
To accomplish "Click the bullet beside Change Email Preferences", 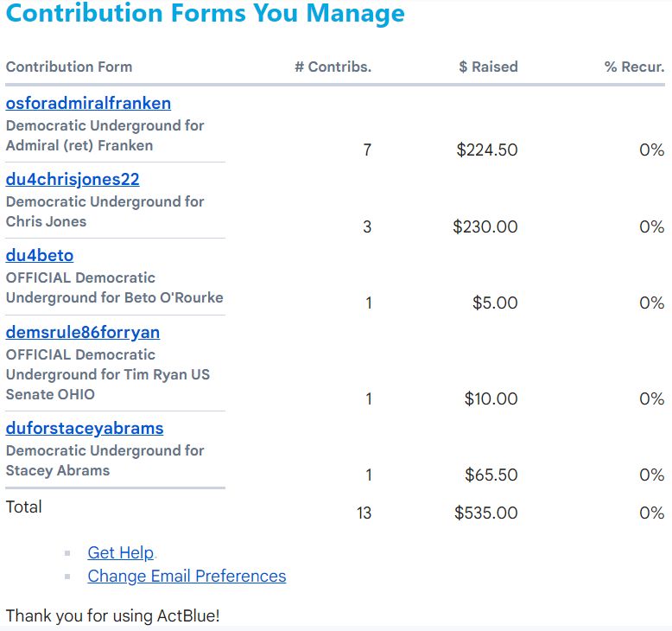I will (67, 577).
